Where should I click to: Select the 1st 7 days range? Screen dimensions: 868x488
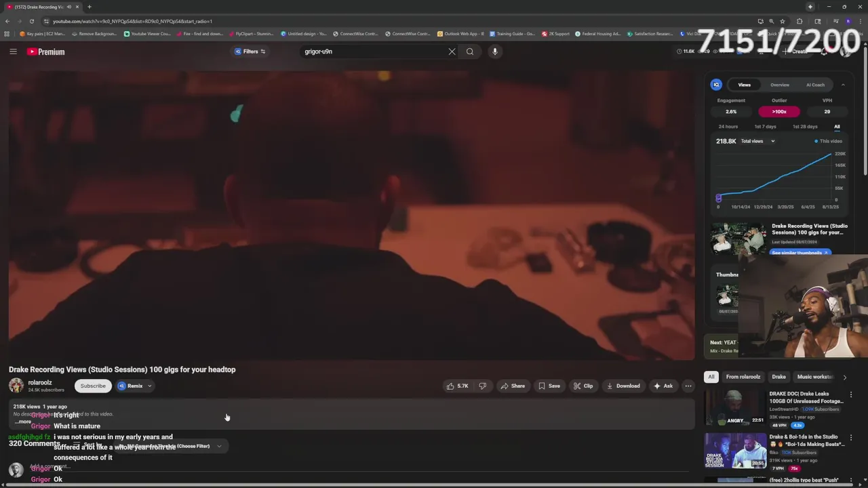point(765,127)
